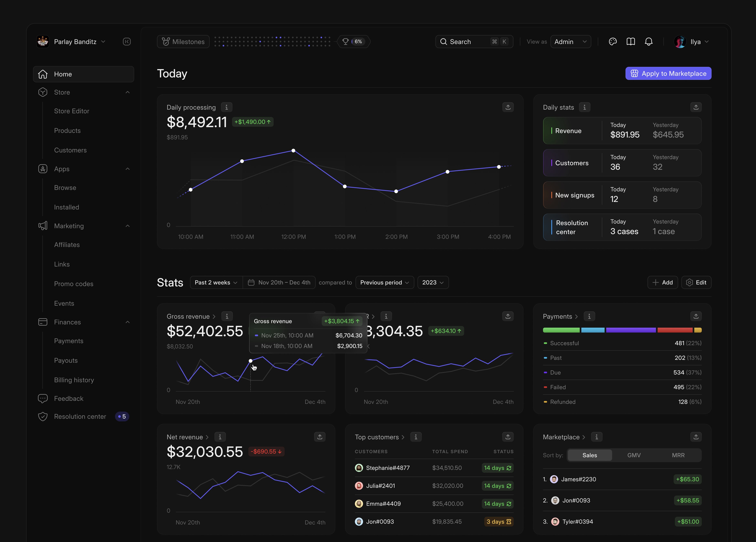Click the Edit stats button
756x542 pixels.
click(696, 282)
